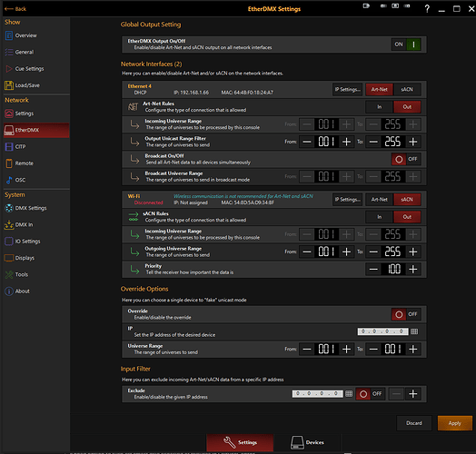Toggle Broadcast On/Off switch
476x454 pixels.
[x=406, y=159]
